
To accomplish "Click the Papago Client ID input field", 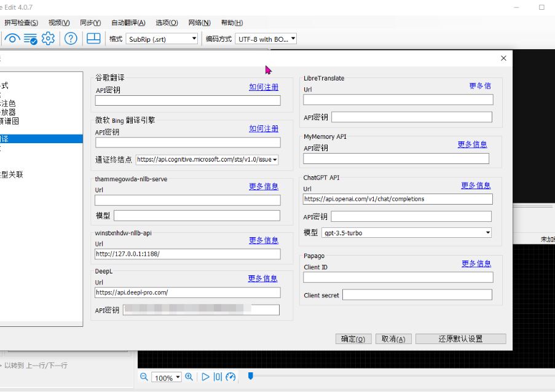I will click(x=398, y=278).
